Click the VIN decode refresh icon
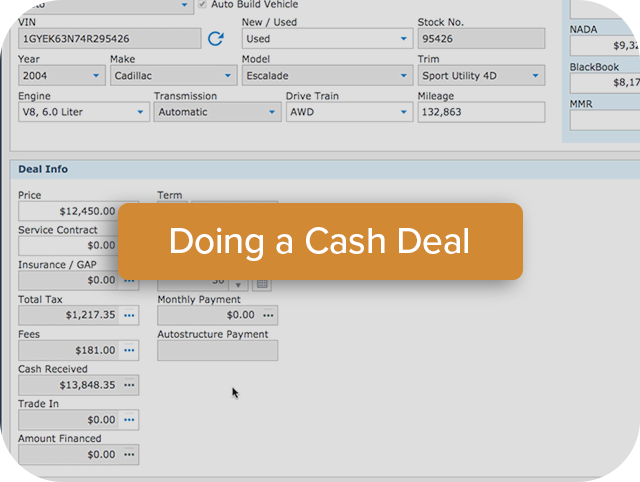This screenshot has height=482, width=640. (x=216, y=39)
